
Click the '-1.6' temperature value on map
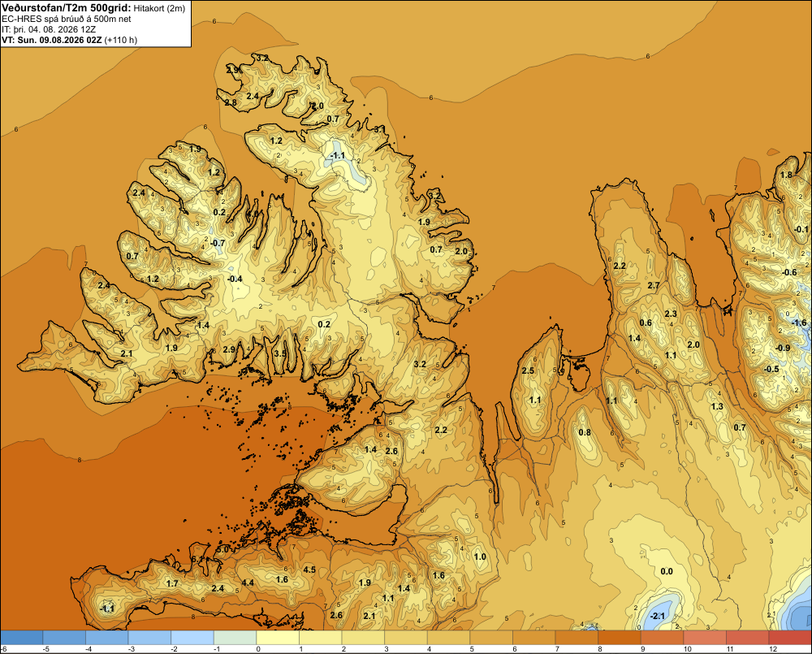(x=799, y=323)
